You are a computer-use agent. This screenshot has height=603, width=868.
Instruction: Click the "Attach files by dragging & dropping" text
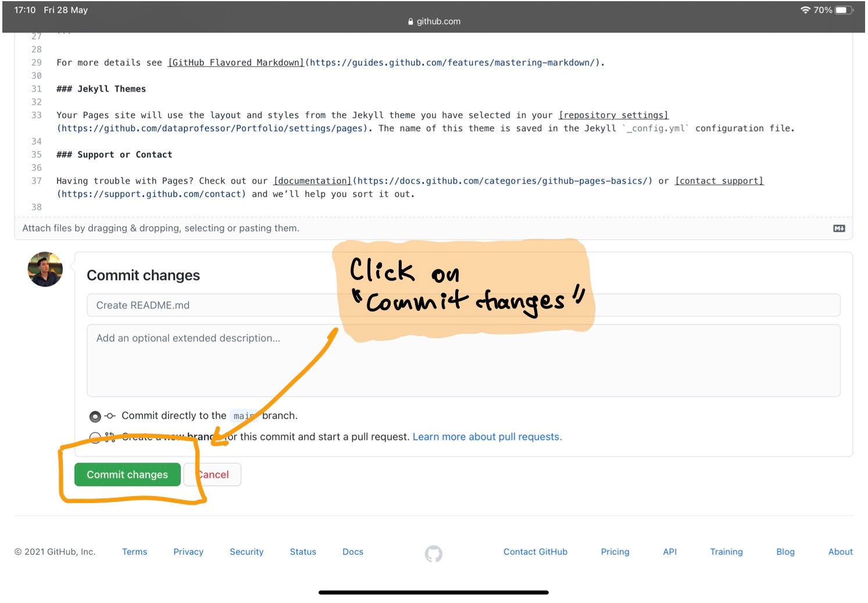(x=161, y=228)
